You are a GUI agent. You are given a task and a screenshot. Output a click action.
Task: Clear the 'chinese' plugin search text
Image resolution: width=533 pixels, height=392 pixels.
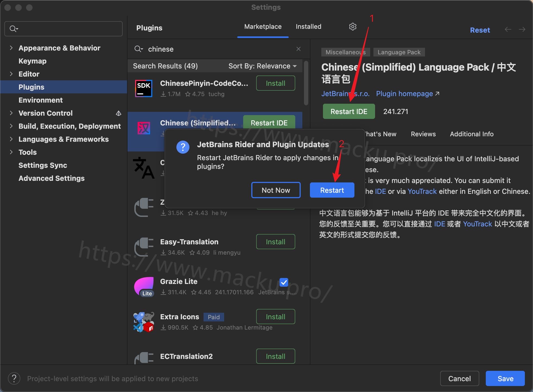[x=299, y=49]
